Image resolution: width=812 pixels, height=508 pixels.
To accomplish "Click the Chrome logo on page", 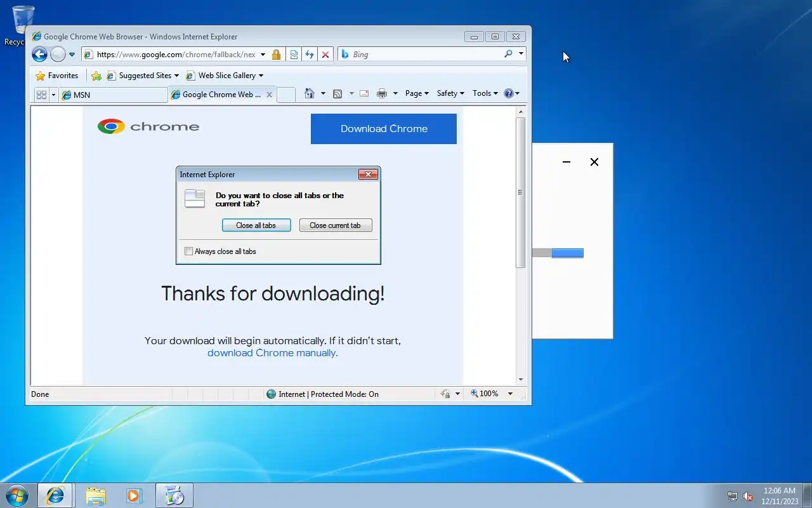I will [x=148, y=126].
